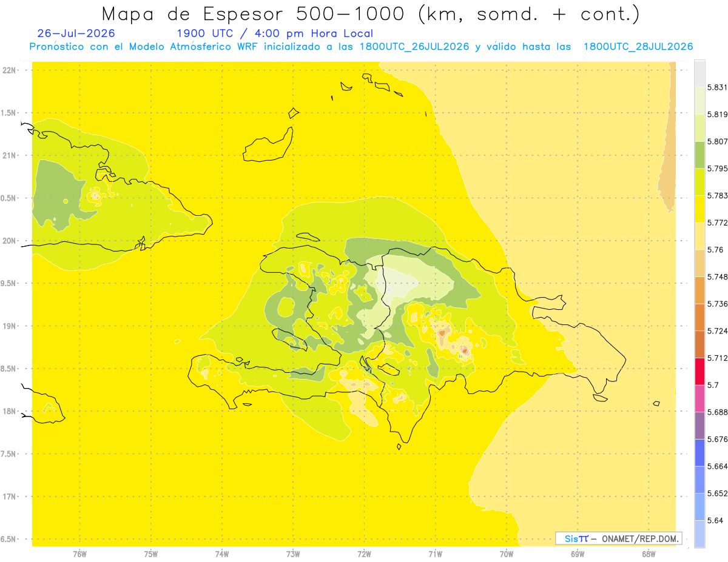
Task: Click the latitude axis label 19N
Action: pyautogui.click(x=10, y=326)
